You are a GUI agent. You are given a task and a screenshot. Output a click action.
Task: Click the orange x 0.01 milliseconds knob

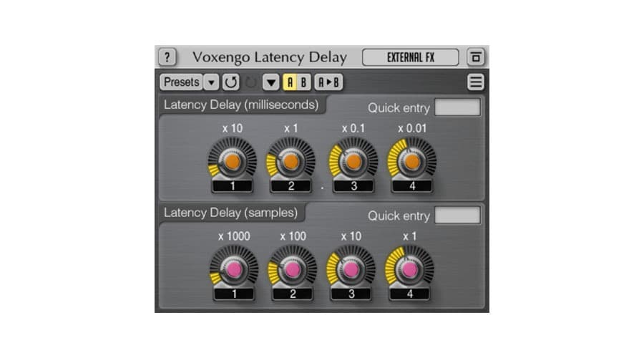pyautogui.click(x=412, y=160)
